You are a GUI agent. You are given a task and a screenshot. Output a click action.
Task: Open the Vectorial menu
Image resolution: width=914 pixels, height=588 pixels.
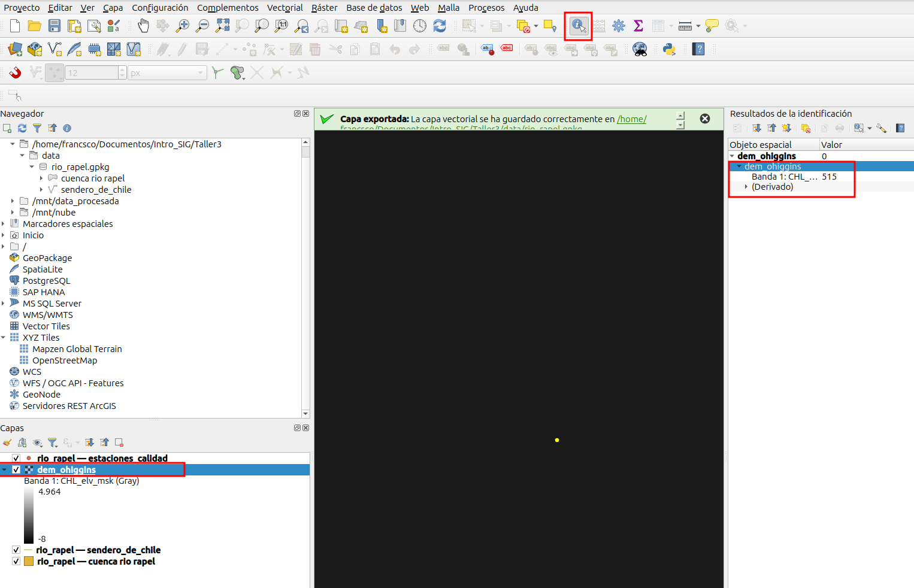click(x=285, y=8)
